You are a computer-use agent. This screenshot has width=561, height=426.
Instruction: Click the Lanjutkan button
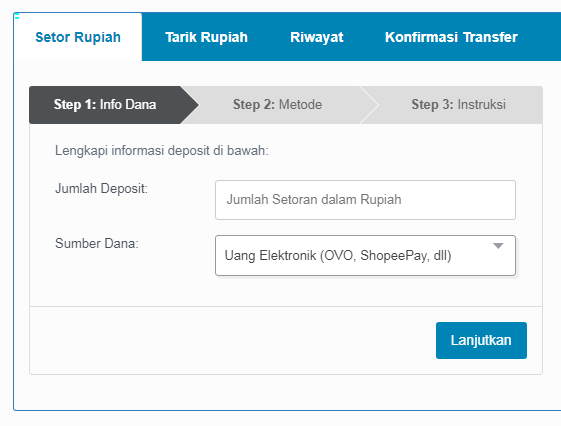tap(481, 340)
